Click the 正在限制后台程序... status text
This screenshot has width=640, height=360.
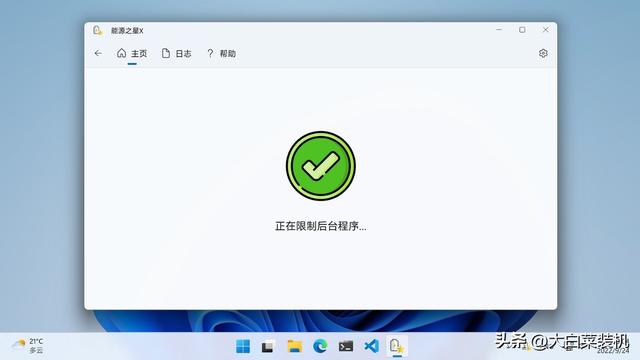[x=320, y=226]
